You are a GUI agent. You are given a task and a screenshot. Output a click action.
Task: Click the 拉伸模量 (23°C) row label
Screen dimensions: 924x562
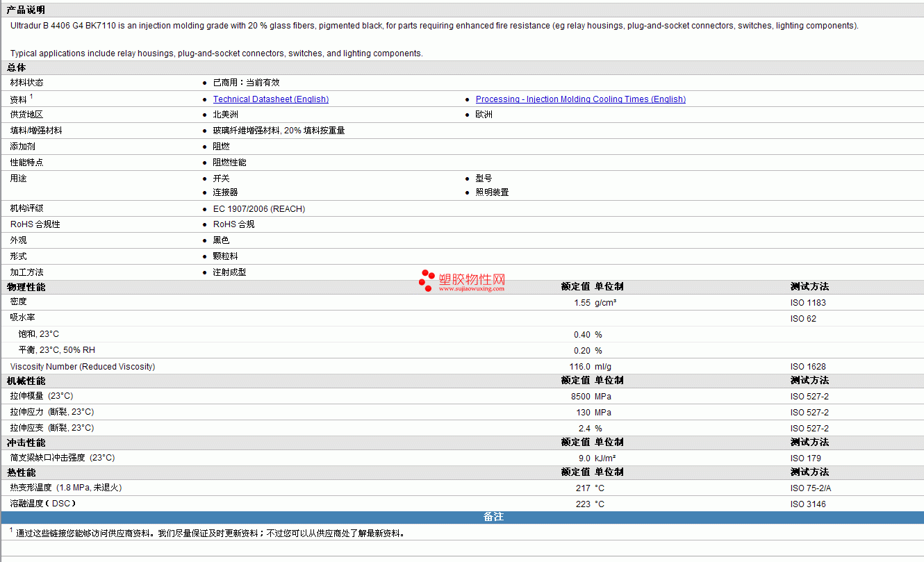(x=42, y=396)
